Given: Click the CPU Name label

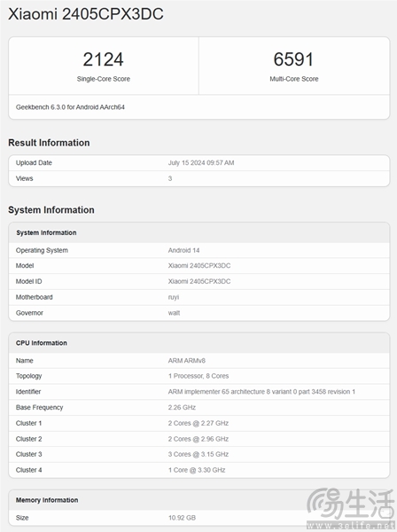Looking at the screenshot, I should [25, 361].
